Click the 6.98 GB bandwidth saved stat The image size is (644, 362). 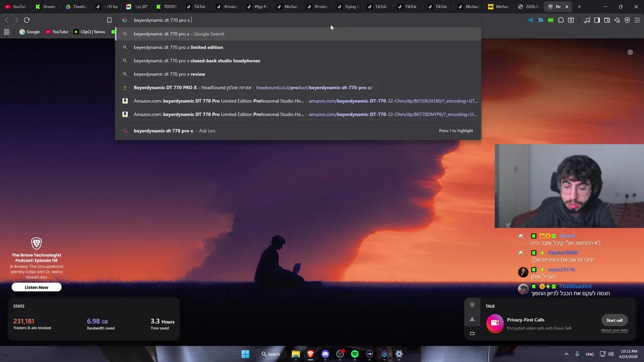click(101, 324)
